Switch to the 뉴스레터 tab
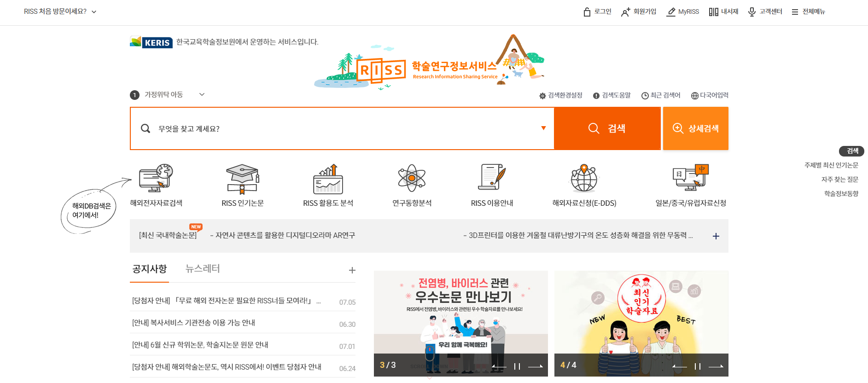 click(203, 269)
